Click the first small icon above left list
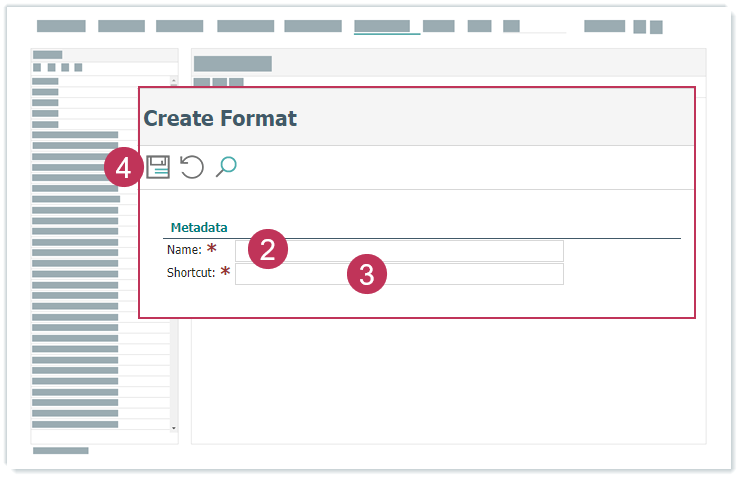Screen dimensions: 741x479 [x=37, y=67]
